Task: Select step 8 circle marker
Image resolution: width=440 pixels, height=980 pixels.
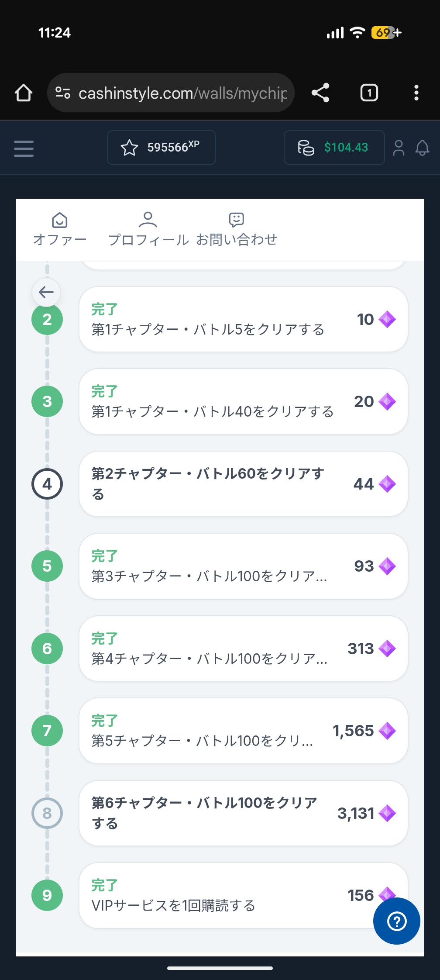Action: pos(47,813)
